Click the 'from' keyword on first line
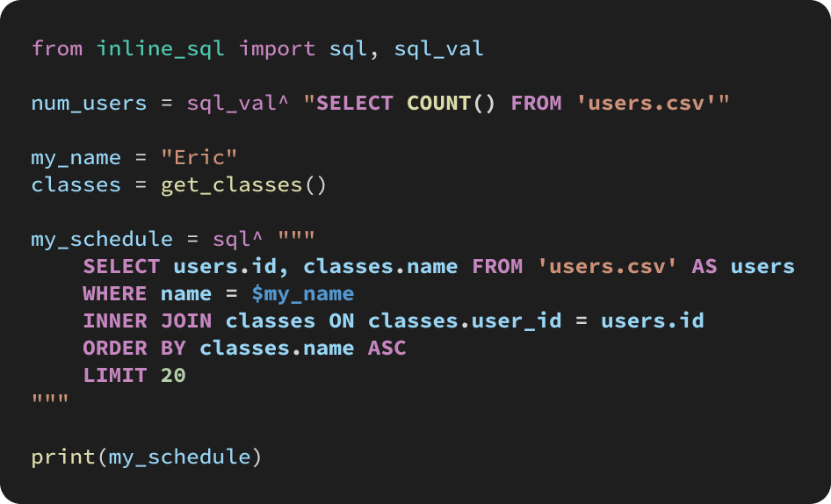The height and width of the screenshot is (504, 831). [x=57, y=49]
